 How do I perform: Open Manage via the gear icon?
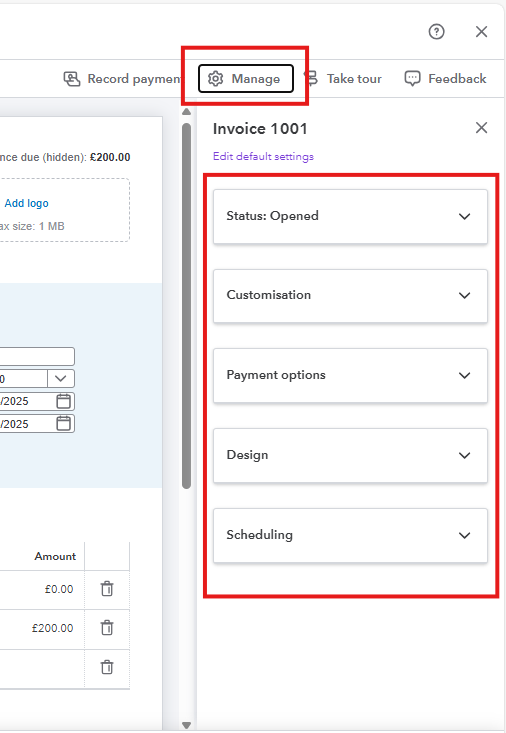216,79
